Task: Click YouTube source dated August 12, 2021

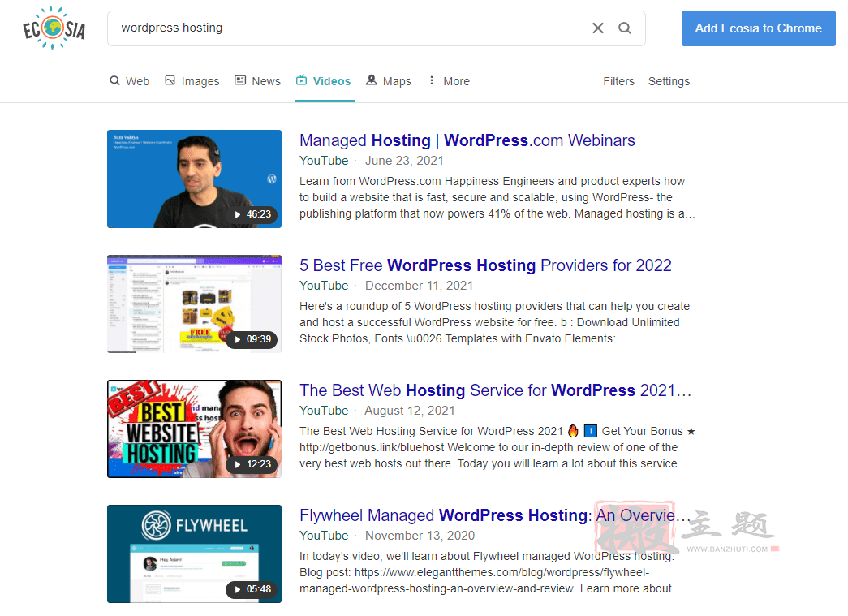Action: coord(324,411)
